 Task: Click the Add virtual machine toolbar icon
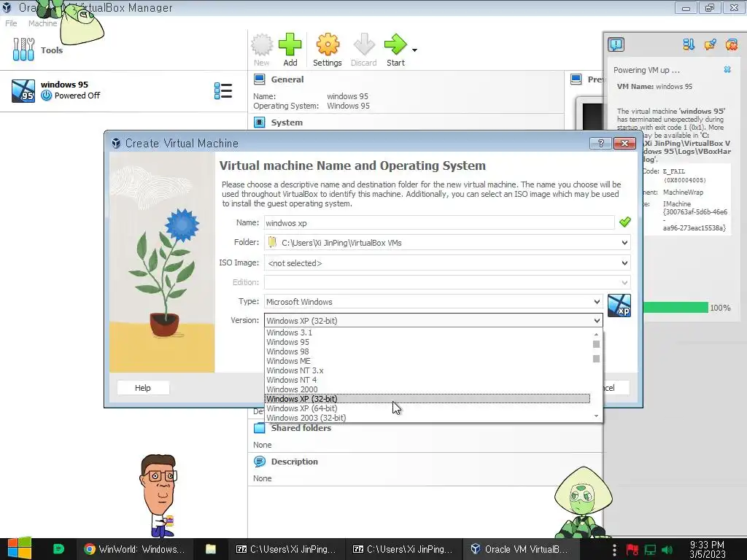[290, 50]
